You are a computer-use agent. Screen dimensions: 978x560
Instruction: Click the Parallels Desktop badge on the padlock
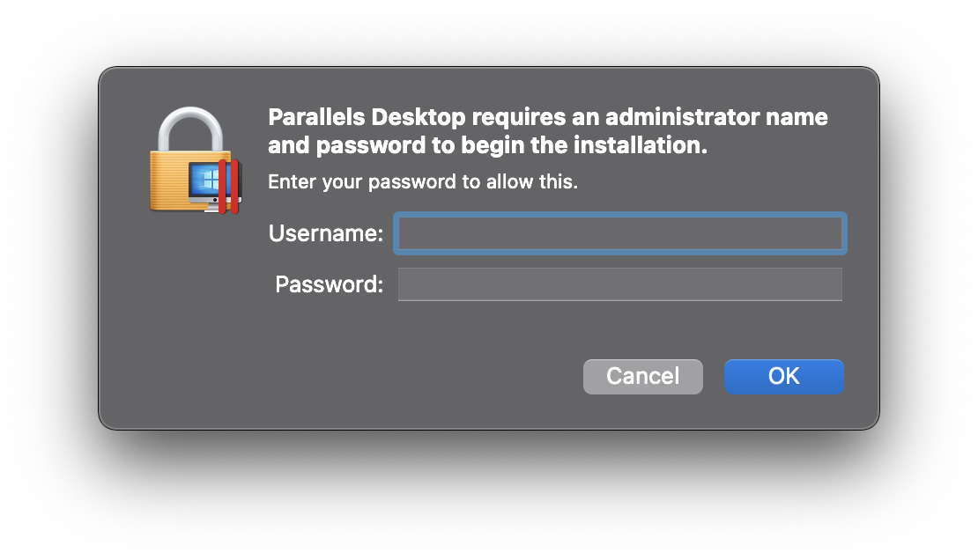click(215, 187)
